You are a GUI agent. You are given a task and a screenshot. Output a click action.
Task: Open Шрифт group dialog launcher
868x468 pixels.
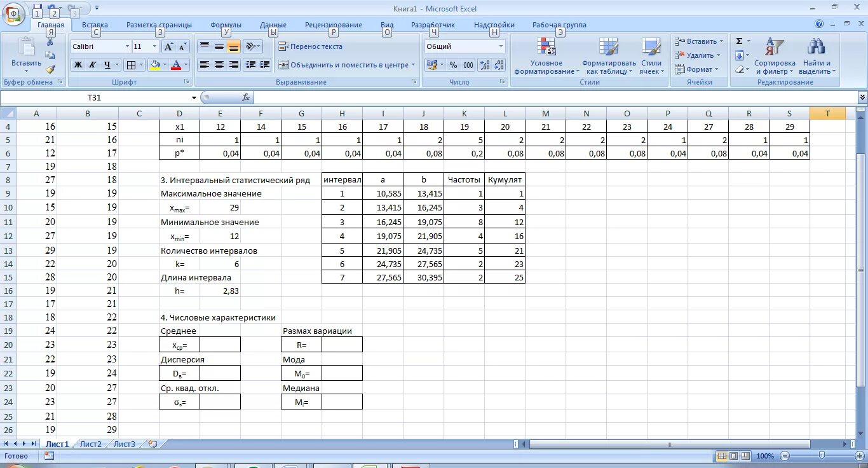pyautogui.click(x=187, y=82)
